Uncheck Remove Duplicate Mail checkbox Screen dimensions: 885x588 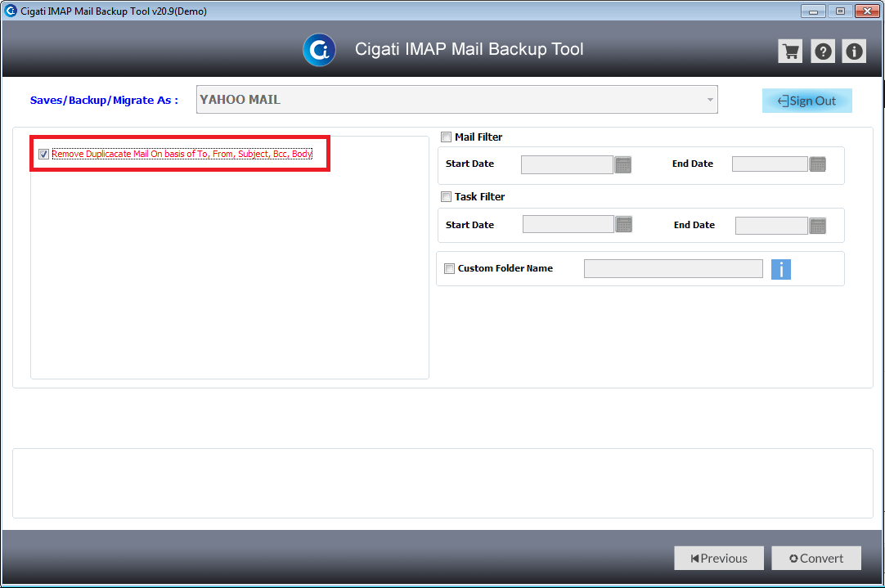(43, 154)
